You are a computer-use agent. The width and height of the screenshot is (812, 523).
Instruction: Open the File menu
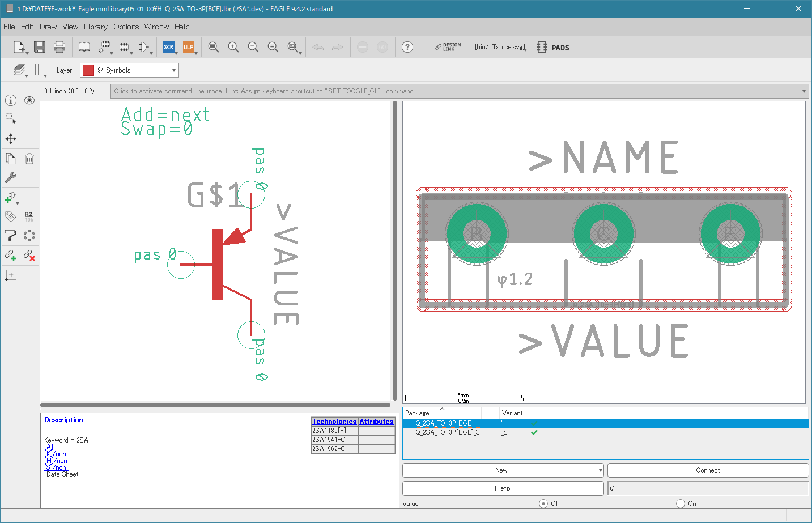pos(9,27)
